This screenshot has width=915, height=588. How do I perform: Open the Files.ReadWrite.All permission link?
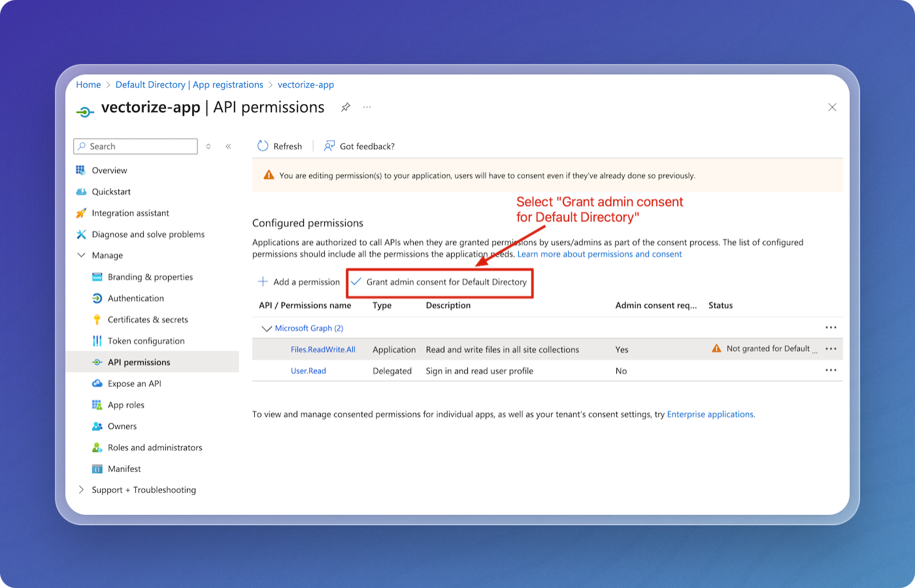[x=323, y=350]
